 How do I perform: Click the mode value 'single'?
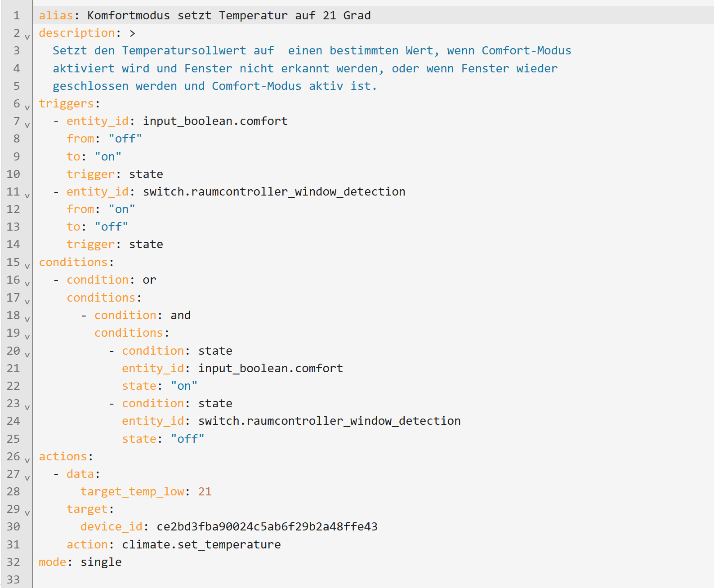[101, 562]
